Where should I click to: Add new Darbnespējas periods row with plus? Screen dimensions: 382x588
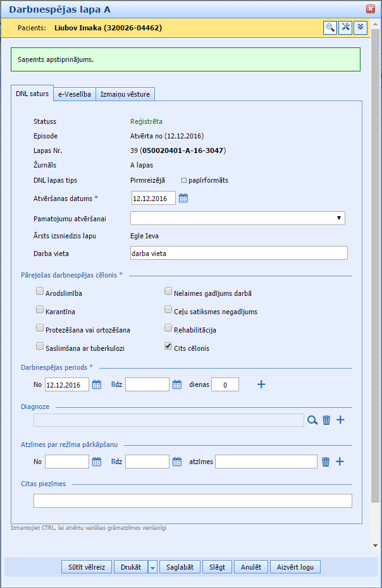(261, 384)
